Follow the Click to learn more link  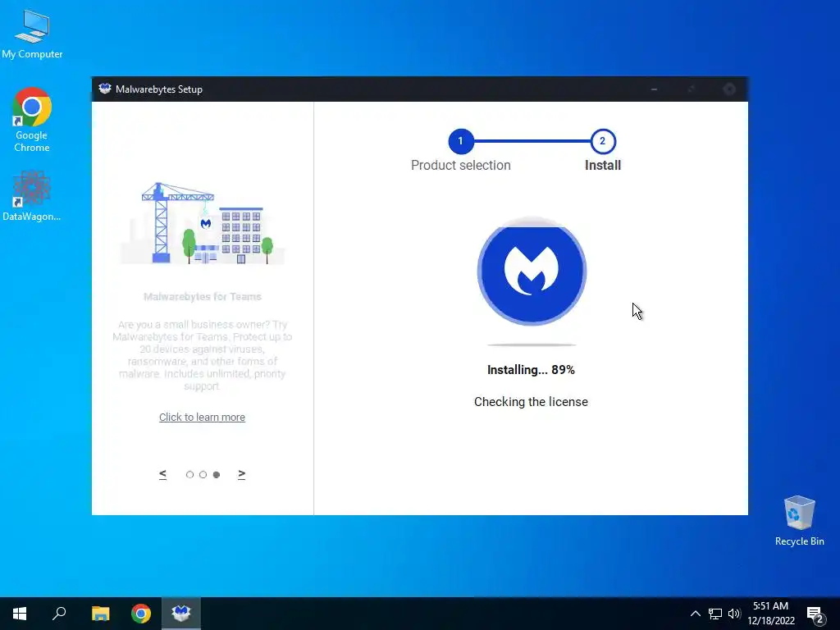[202, 418]
